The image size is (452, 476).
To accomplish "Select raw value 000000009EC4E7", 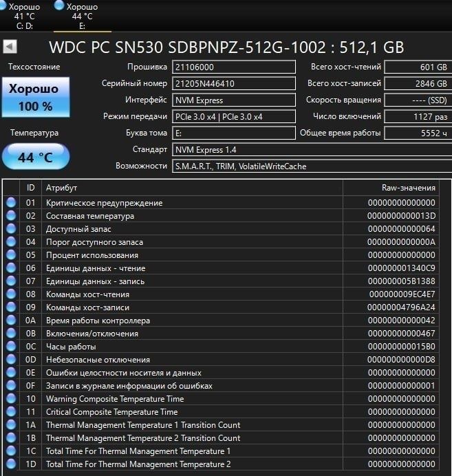I will (x=402, y=294).
